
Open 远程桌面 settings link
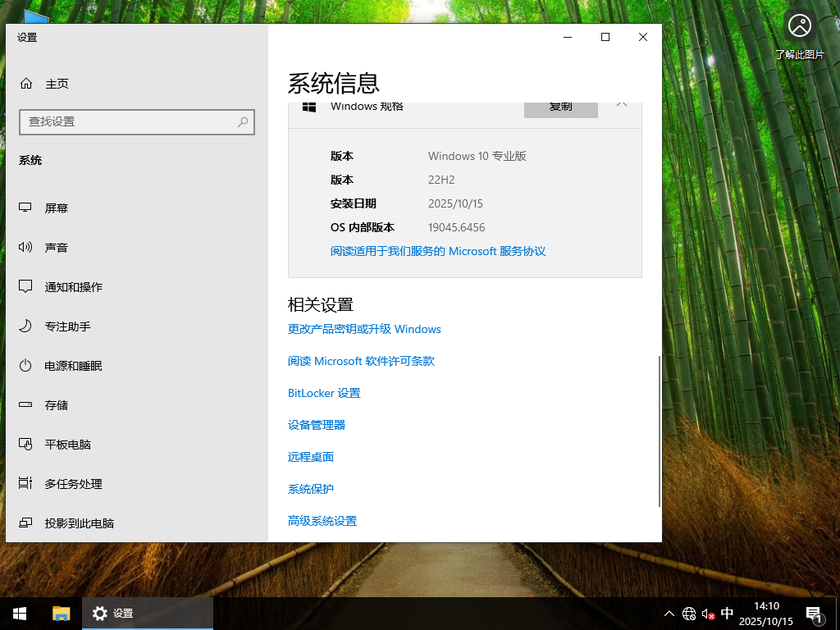tap(310, 457)
